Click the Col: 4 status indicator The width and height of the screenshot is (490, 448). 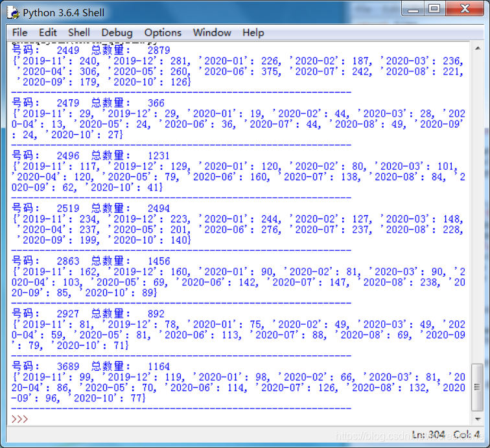click(466, 434)
